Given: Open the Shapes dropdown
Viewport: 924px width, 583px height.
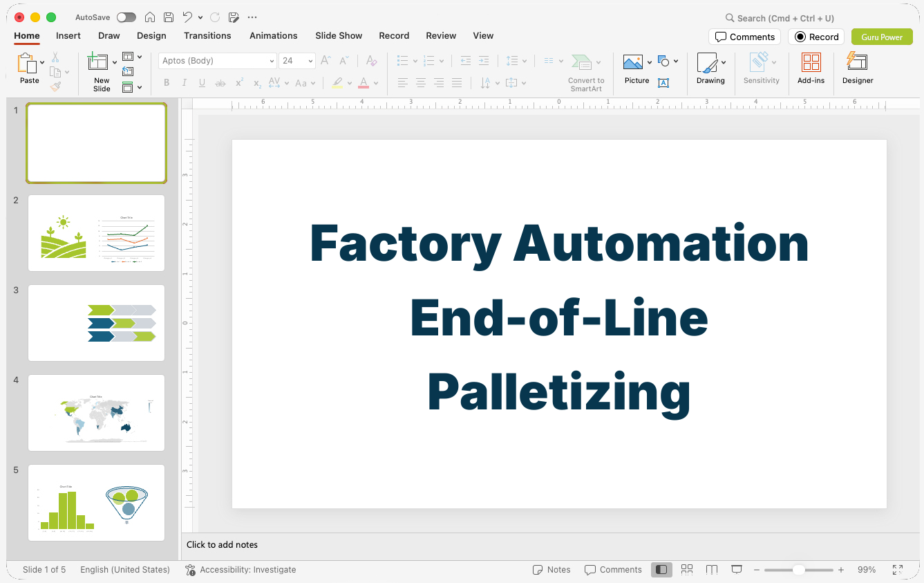Looking at the screenshot, I should tap(668, 62).
